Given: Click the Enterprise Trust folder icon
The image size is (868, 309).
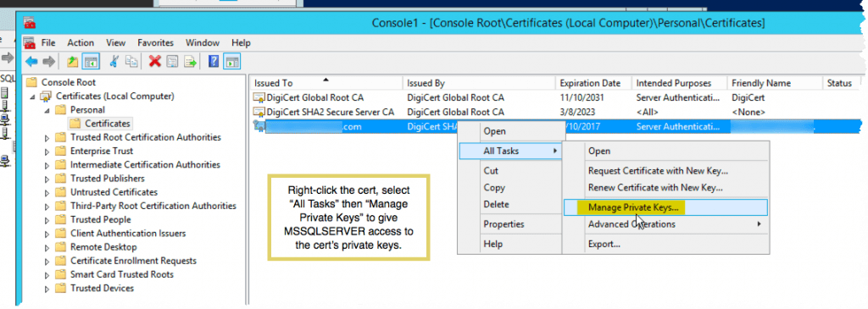Looking at the screenshot, I should click(x=60, y=151).
